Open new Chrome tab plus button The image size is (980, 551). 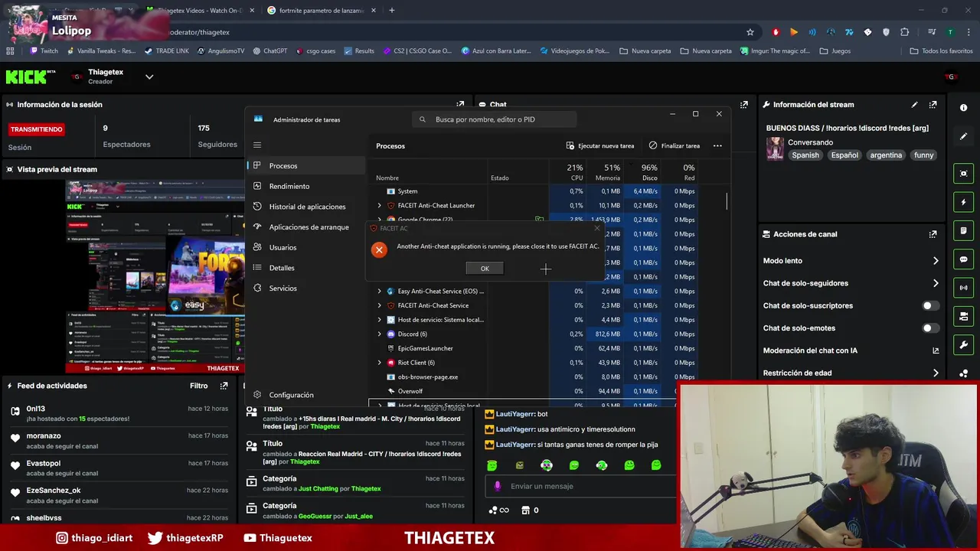coord(391,11)
